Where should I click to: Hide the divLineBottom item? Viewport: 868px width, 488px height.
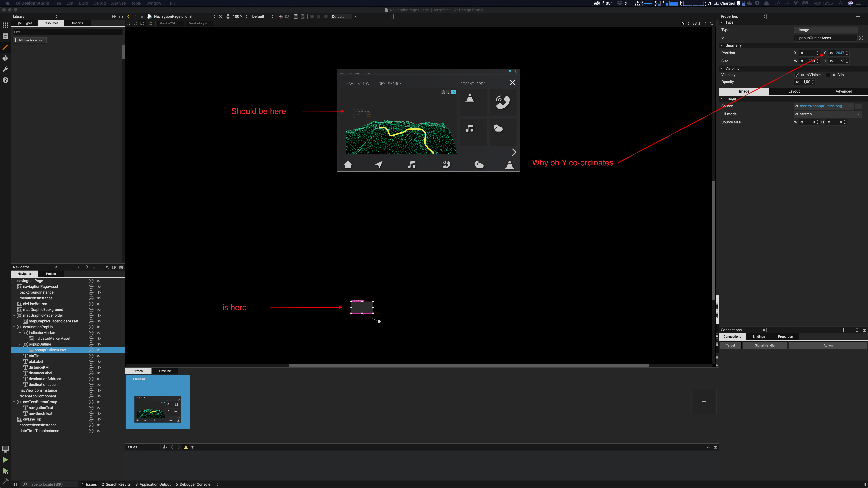[99, 304]
